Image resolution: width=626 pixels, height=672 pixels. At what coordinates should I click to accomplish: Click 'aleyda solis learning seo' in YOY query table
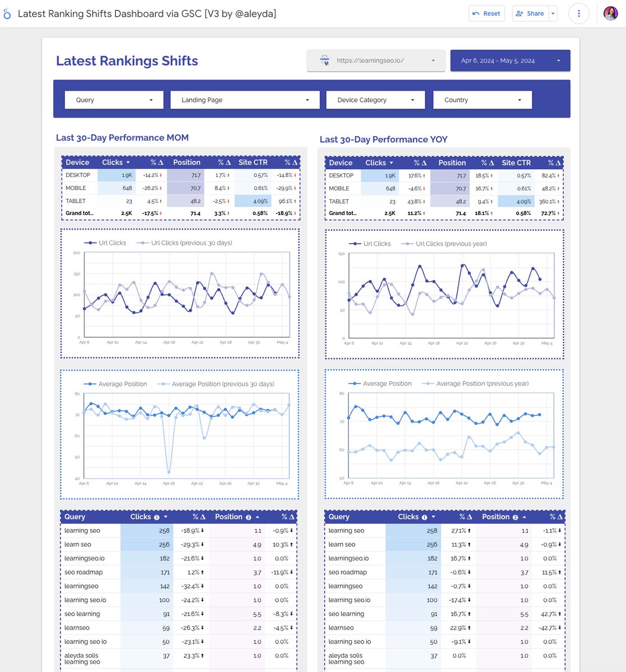coord(346,659)
